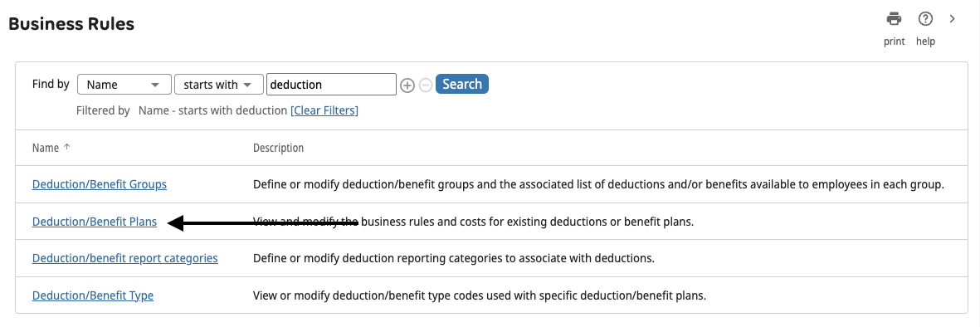Image resolution: width=980 pixels, height=327 pixels.
Task: Add another filter with plus icon
Action: click(407, 85)
